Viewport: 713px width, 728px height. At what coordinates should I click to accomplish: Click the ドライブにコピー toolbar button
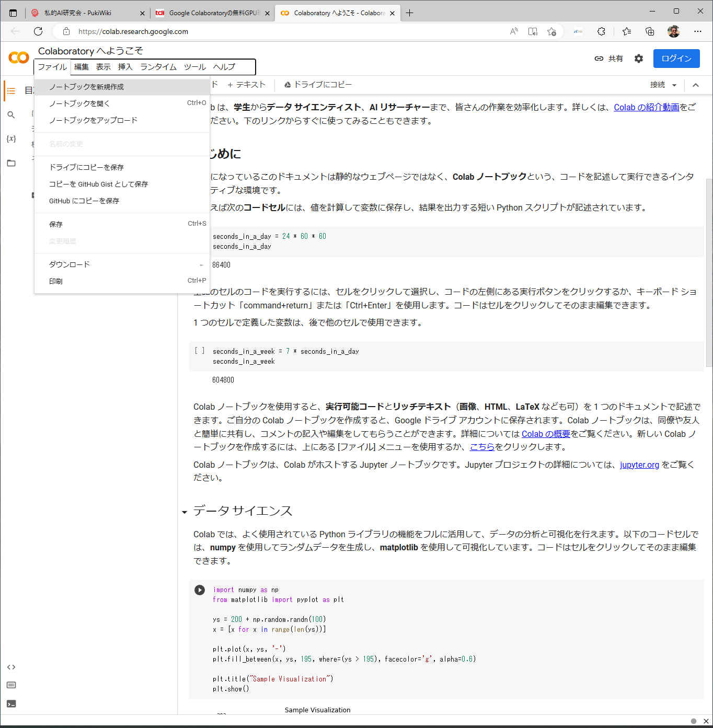click(x=318, y=85)
